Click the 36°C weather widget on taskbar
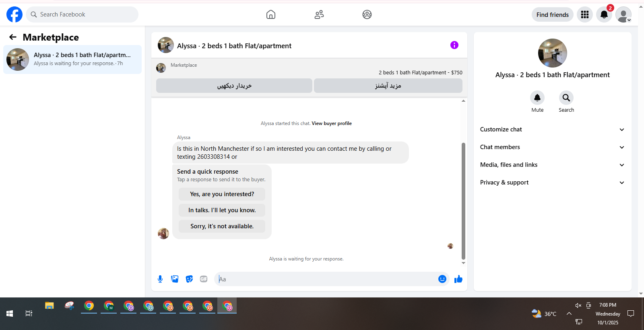The height and width of the screenshot is (330, 644). (x=544, y=314)
